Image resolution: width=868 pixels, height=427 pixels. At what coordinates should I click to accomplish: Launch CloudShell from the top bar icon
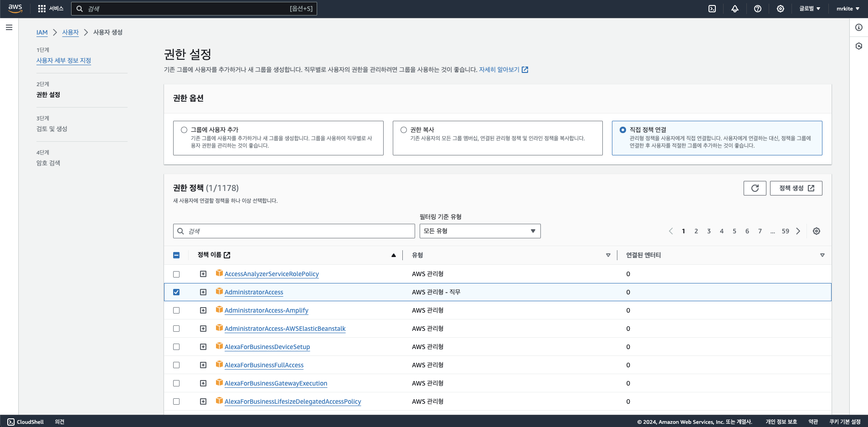[712, 9]
